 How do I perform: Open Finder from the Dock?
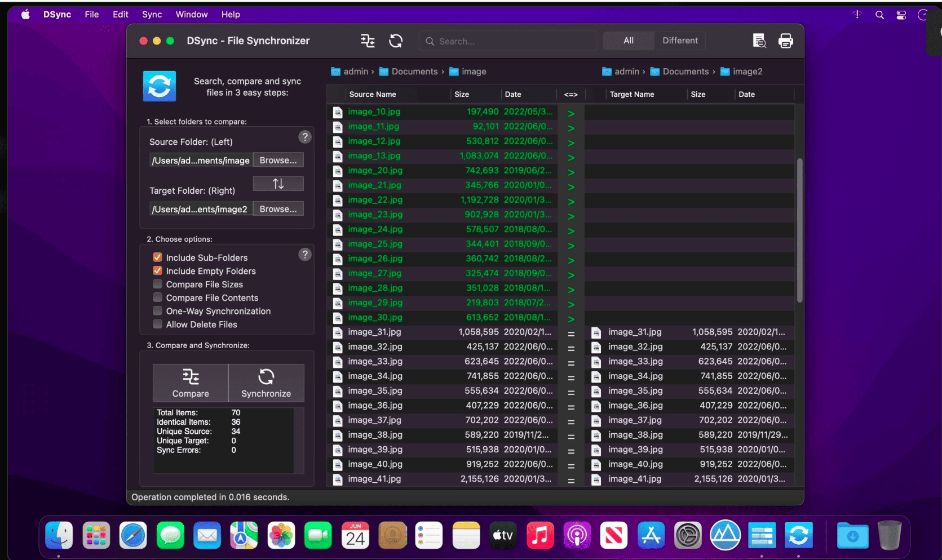[59, 535]
